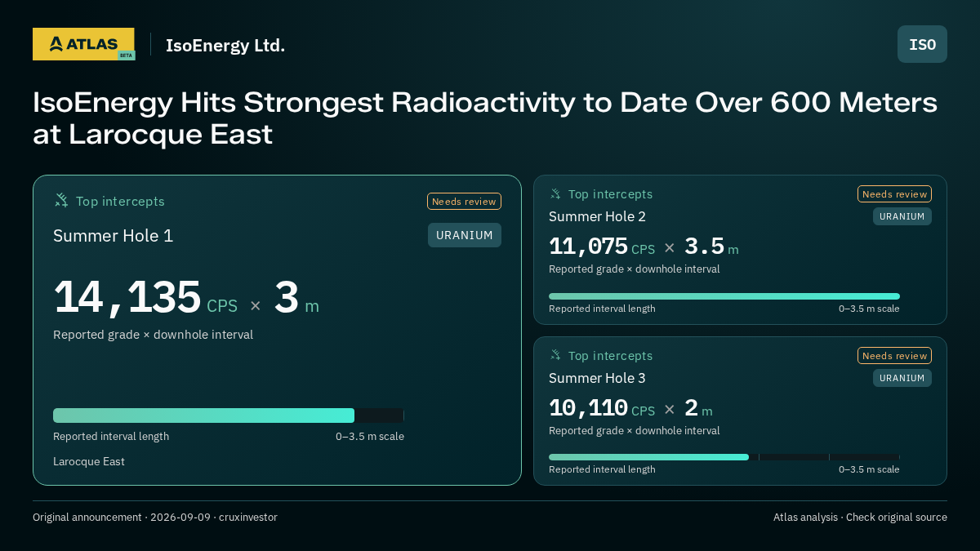Screen dimensions: 980x551
Task: Select the Summer Hole 2 title
Action: pyautogui.click(x=597, y=216)
